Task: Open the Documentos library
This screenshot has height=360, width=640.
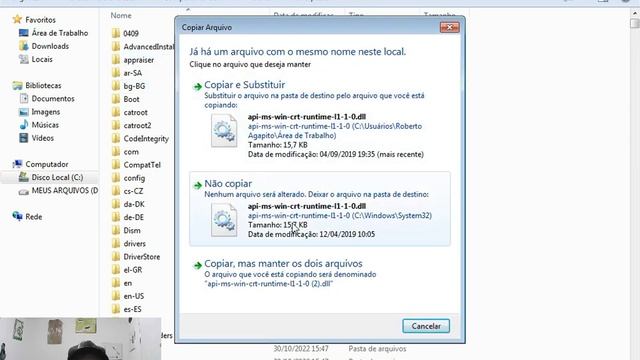Action: (53, 98)
